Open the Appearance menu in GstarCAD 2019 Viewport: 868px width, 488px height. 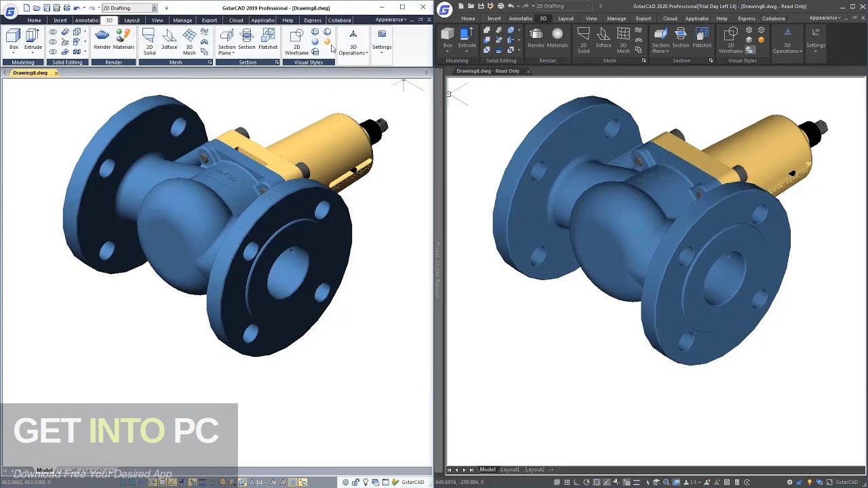tap(391, 20)
